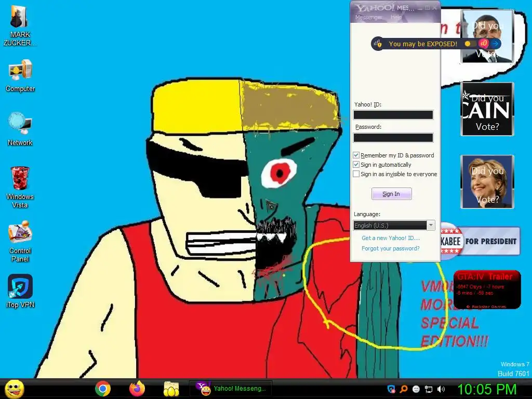This screenshot has height=399, width=532.
Task: Open the speaker volume tray icon
Action: [441, 389]
